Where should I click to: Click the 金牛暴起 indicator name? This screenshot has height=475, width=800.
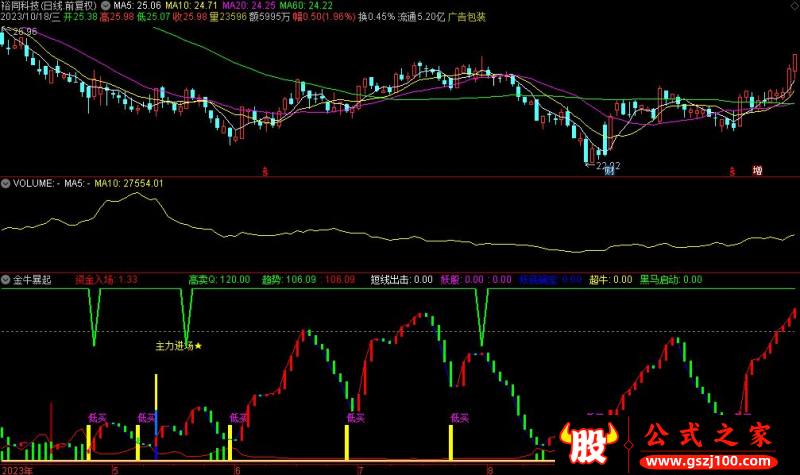(32, 280)
